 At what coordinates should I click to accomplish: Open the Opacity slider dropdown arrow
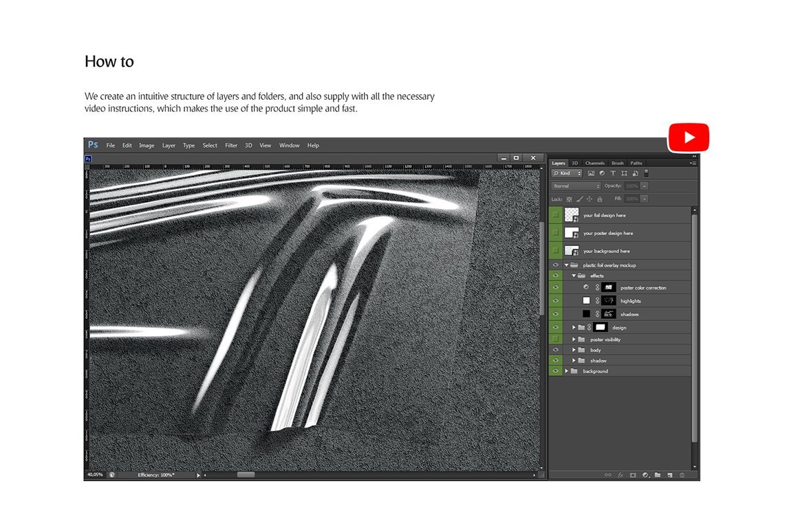point(645,186)
